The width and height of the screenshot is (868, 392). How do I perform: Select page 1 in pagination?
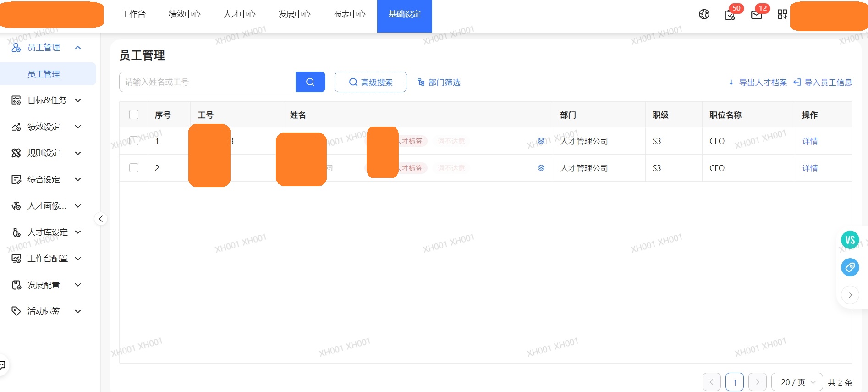tap(735, 382)
